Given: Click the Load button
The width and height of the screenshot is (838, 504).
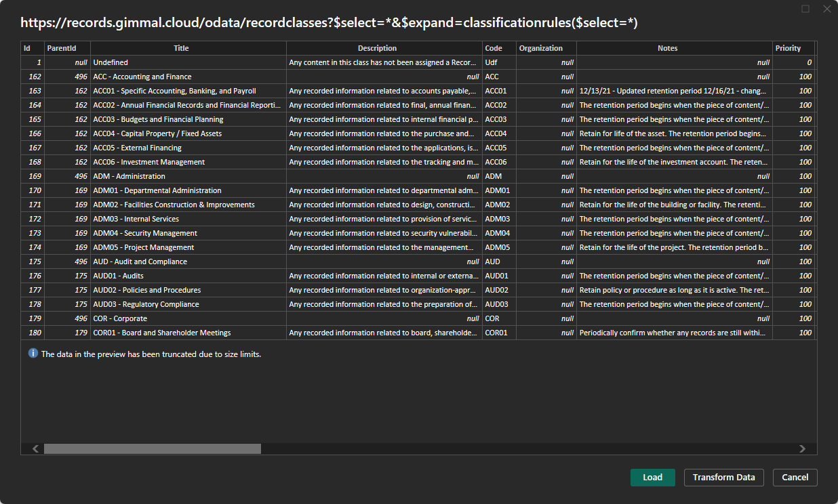Looking at the screenshot, I should 652,478.
